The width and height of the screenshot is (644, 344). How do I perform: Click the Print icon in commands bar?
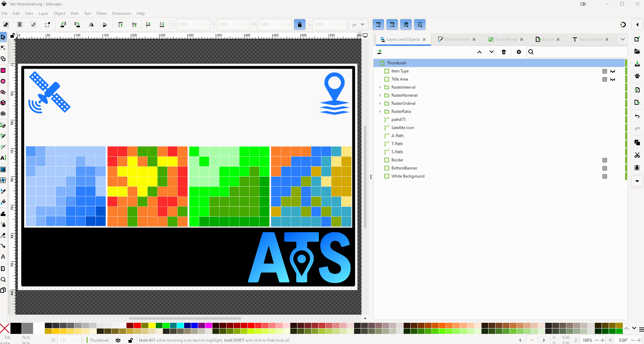pyautogui.click(x=637, y=76)
